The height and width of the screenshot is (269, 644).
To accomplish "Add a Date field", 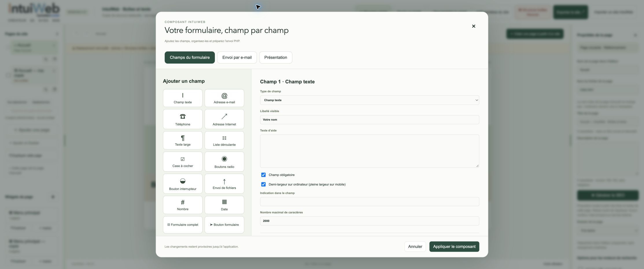I will click(224, 205).
